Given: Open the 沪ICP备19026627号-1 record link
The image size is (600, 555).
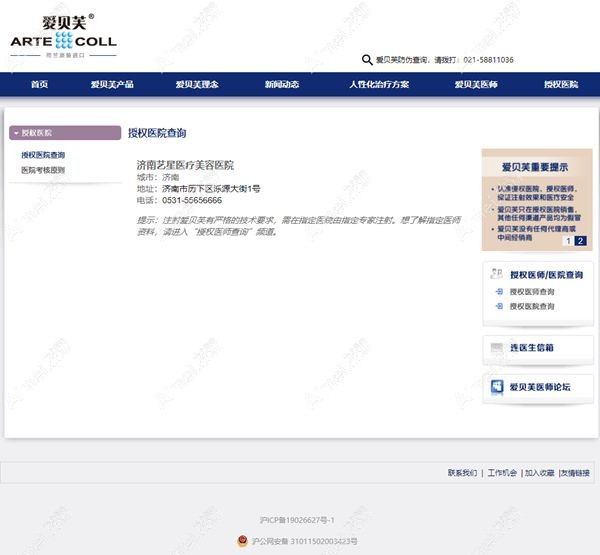Looking at the screenshot, I should tap(297, 520).
